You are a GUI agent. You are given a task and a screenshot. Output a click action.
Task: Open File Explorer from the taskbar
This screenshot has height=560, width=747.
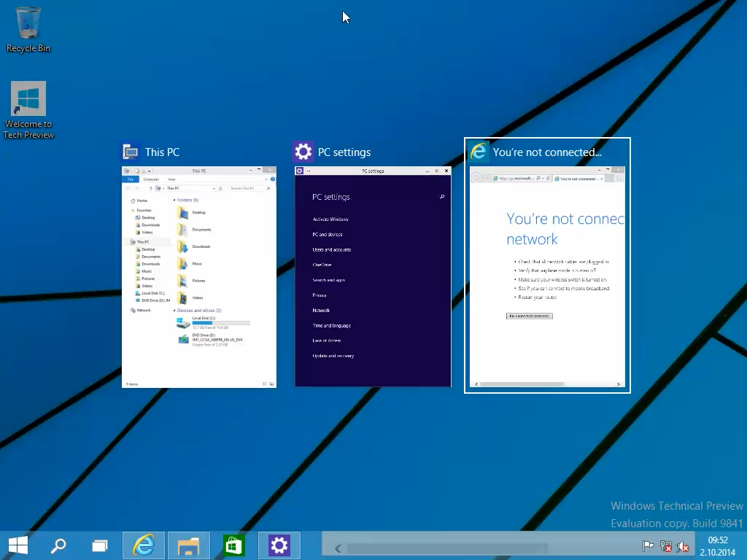[189, 545]
